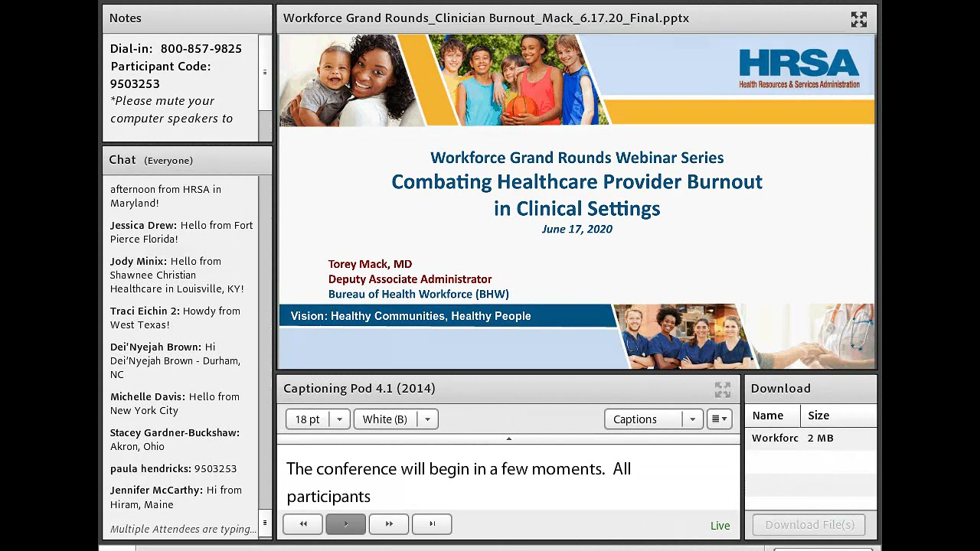Click the Participant Code line in Notes

pyautogui.click(x=161, y=75)
